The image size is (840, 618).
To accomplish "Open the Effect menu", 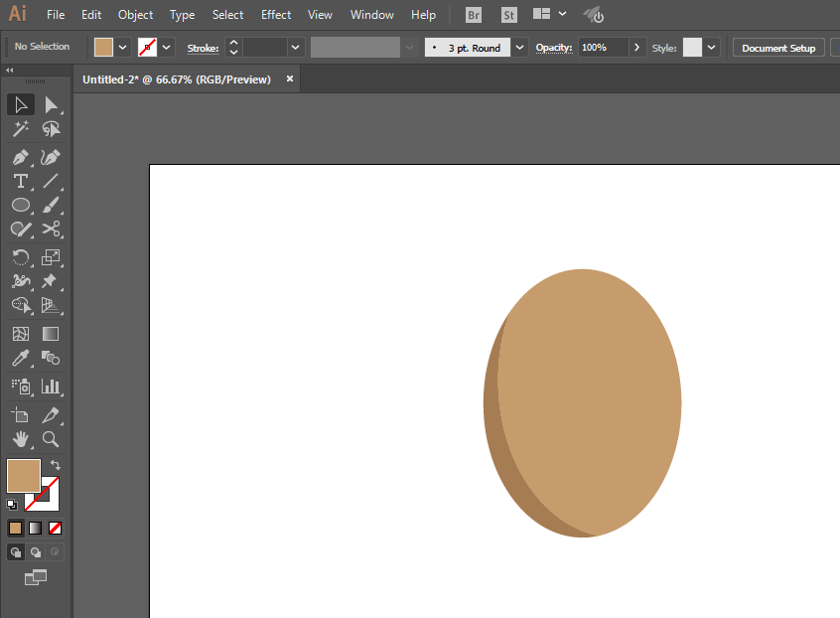I will point(276,15).
